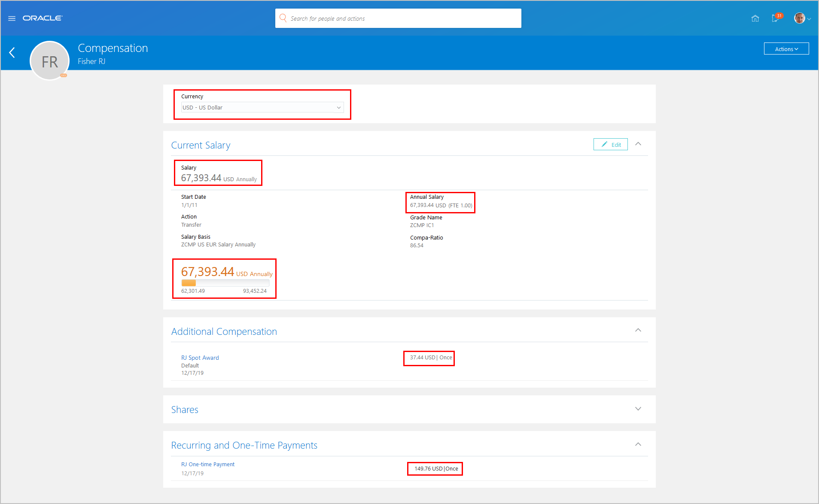
Task: Collapse Recurring and One-Time Payments section
Action: click(x=638, y=445)
